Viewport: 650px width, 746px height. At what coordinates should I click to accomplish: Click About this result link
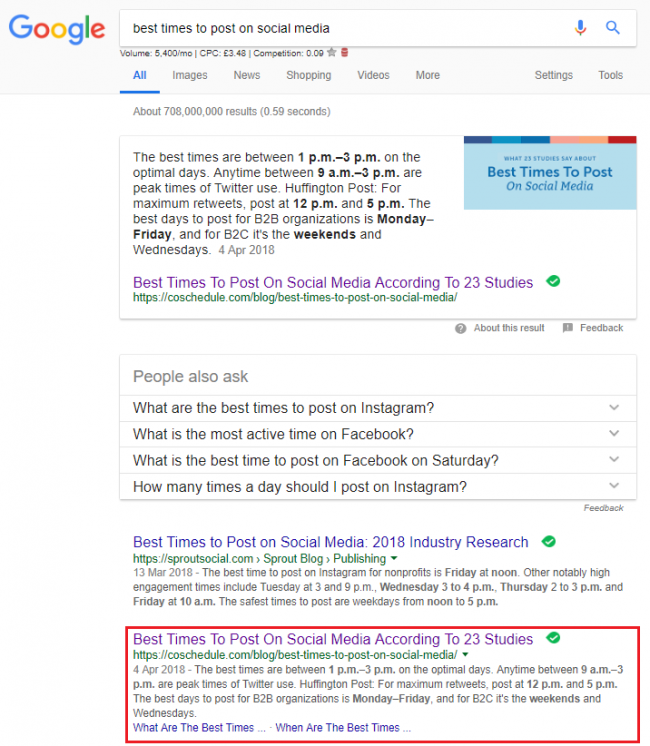click(509, 328)
